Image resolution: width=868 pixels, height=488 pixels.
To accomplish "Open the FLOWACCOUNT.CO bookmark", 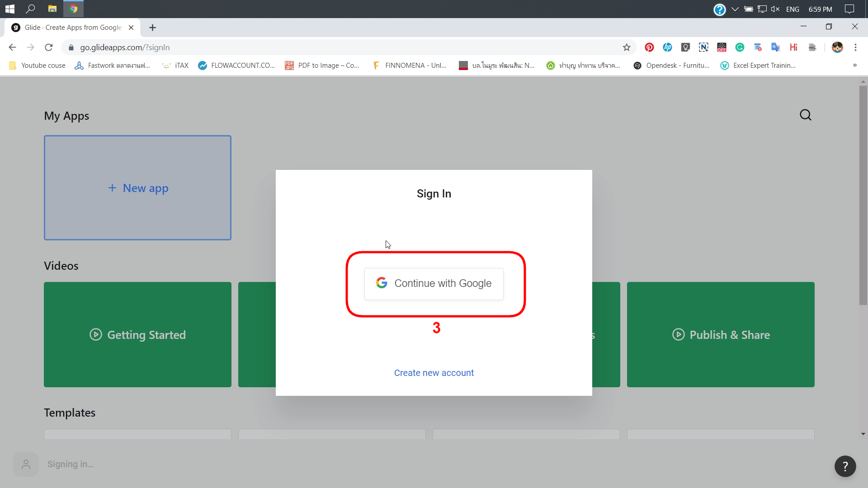I will click(236, 66).
